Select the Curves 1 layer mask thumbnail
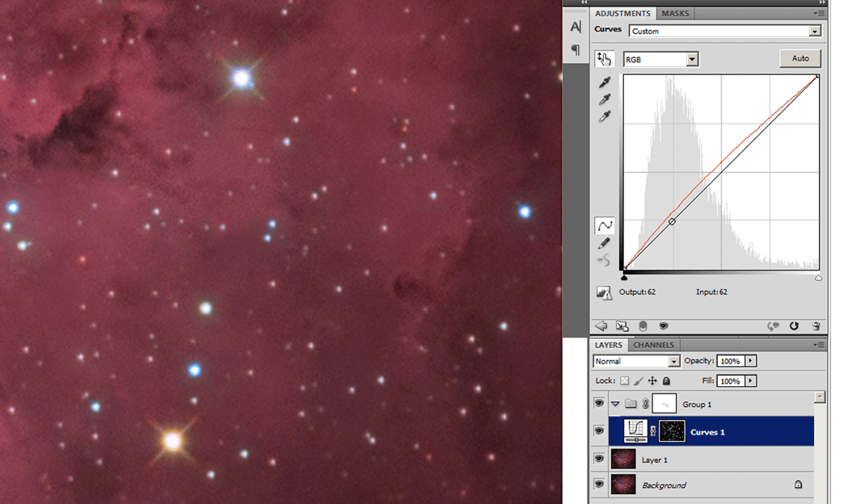844x504 pixels. (673, 431)
